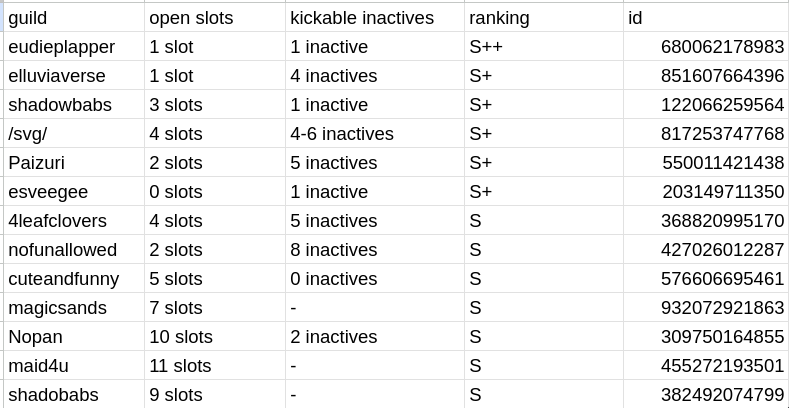The image size is (789, 408).
Task: Select the '11 slots' cell for maid4u
Action: tap(213, 366)
